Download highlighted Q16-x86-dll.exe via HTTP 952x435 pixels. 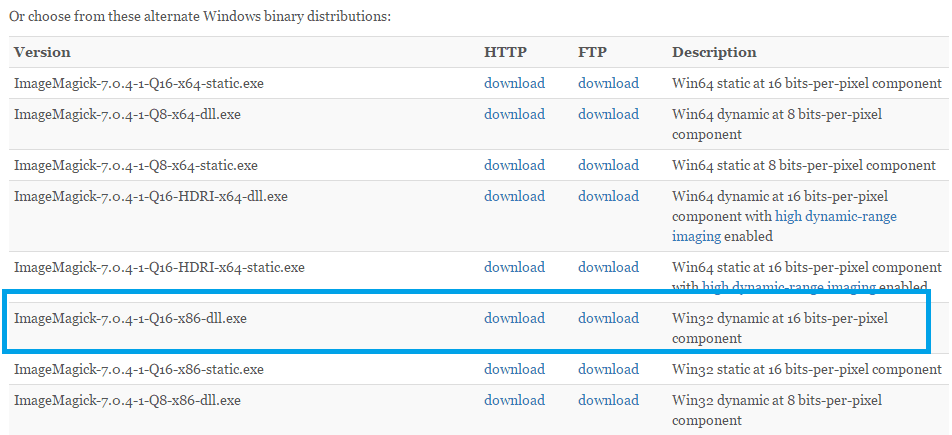pos(514,318)
